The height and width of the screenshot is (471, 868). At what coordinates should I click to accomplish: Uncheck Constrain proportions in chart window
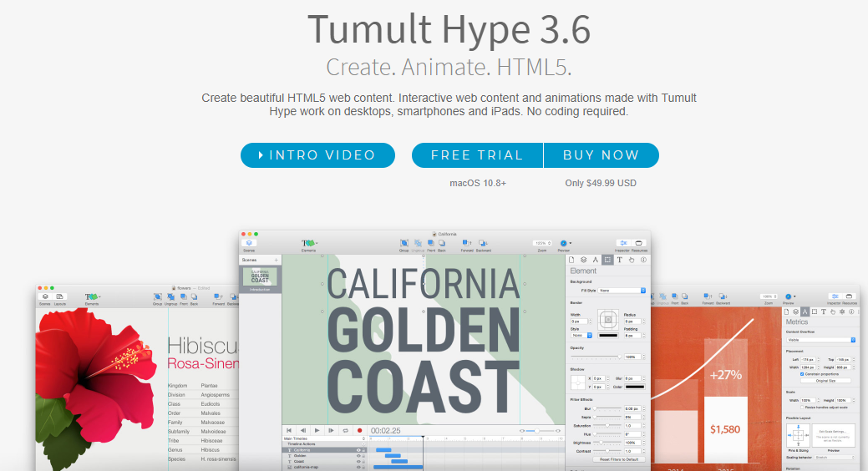pos(802,374)
